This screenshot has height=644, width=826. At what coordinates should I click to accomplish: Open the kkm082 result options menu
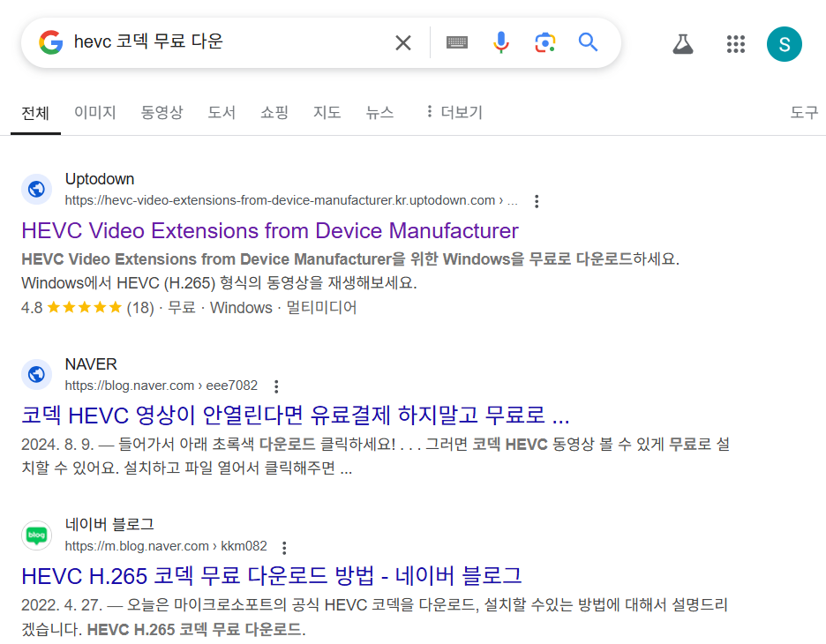[x=284, y=548]
